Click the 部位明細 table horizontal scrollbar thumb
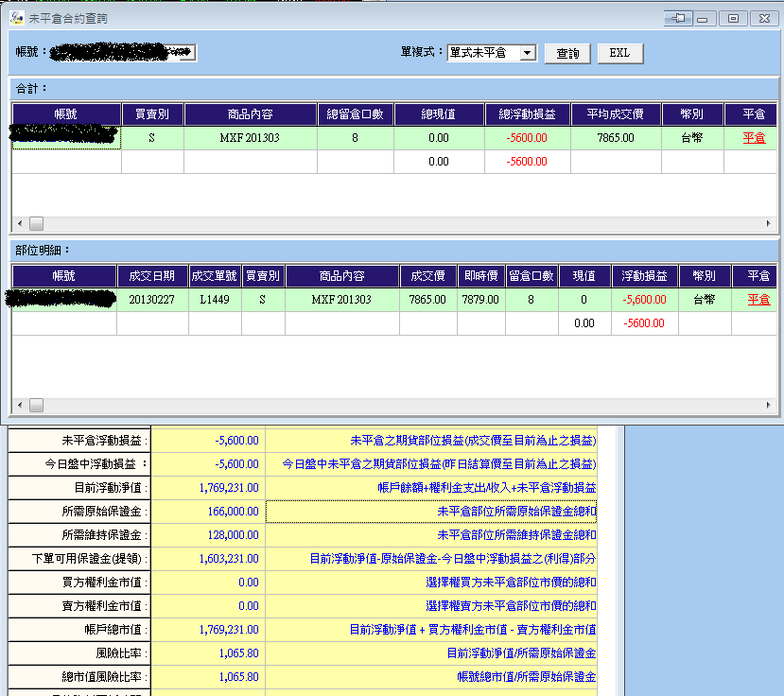This screenshot has width=784, height=696. [37, 405]
